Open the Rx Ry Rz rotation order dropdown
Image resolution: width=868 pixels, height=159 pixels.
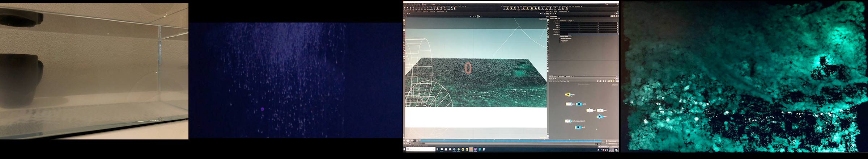(x=571, y=21)
